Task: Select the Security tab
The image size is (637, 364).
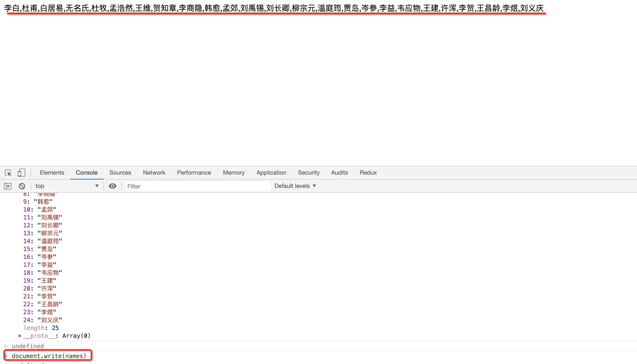Action: pos(309,173)
